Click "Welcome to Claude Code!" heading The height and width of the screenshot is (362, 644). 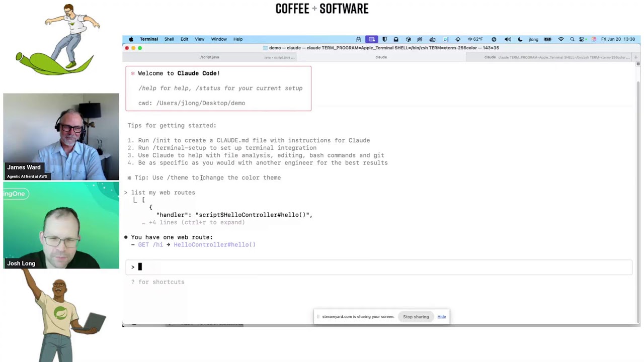pos(179,73)
